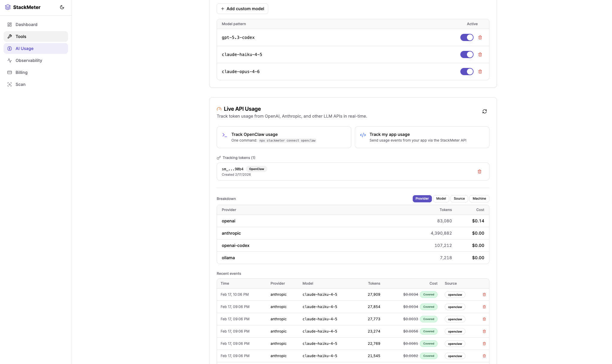Image resolution: width=612 pixels, height=364 pixels.
Task: Click the Add custom model button
Action: click(x=242, y=9)
